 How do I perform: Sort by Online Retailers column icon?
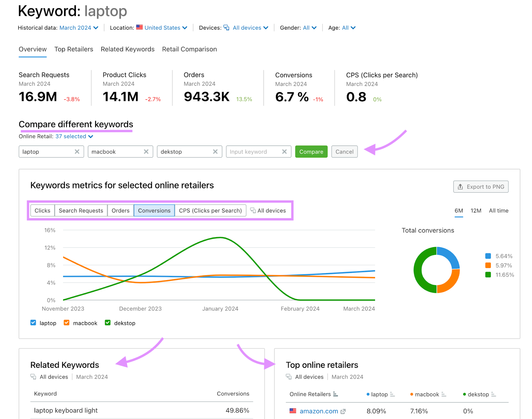point(335,394)
